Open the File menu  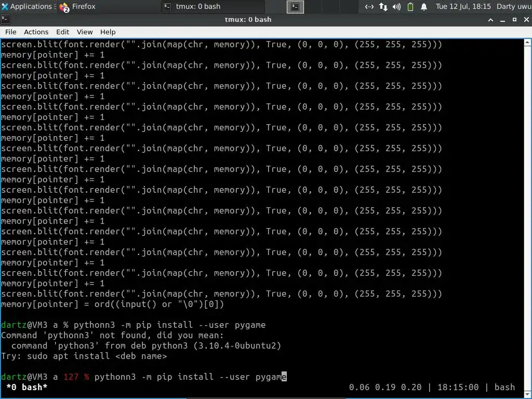point(10,32)
